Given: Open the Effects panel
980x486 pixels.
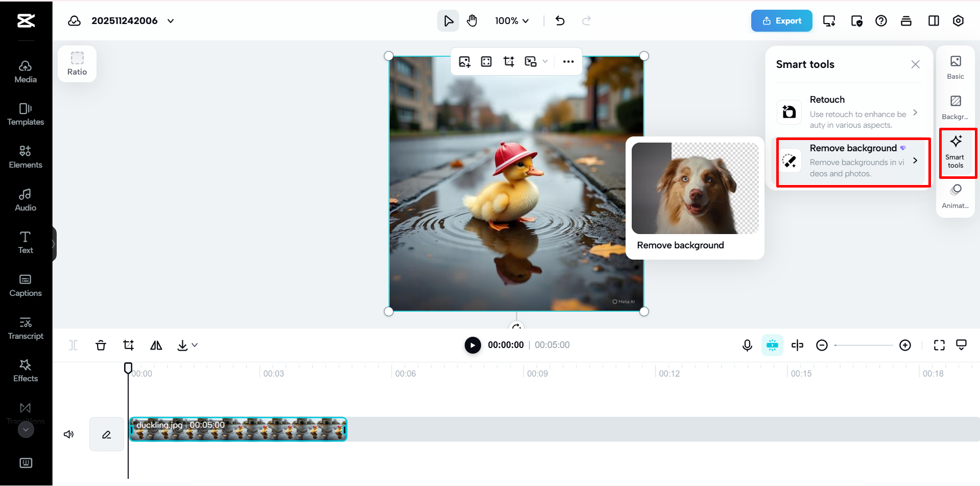Looking at the screenshot, I should pos(25,370).
